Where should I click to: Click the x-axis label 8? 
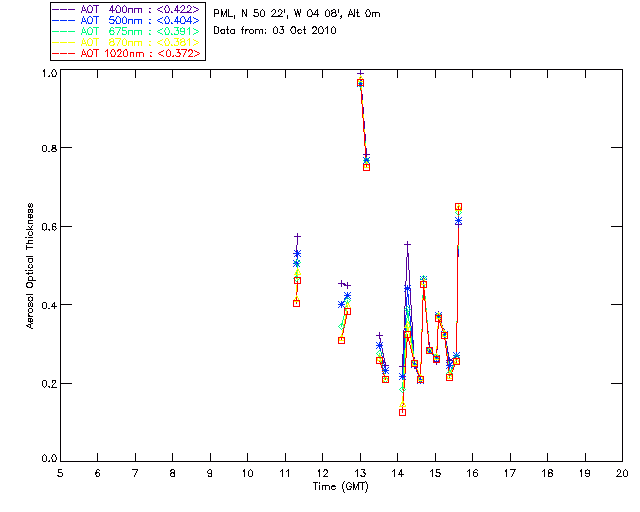[x=173, y=473]
